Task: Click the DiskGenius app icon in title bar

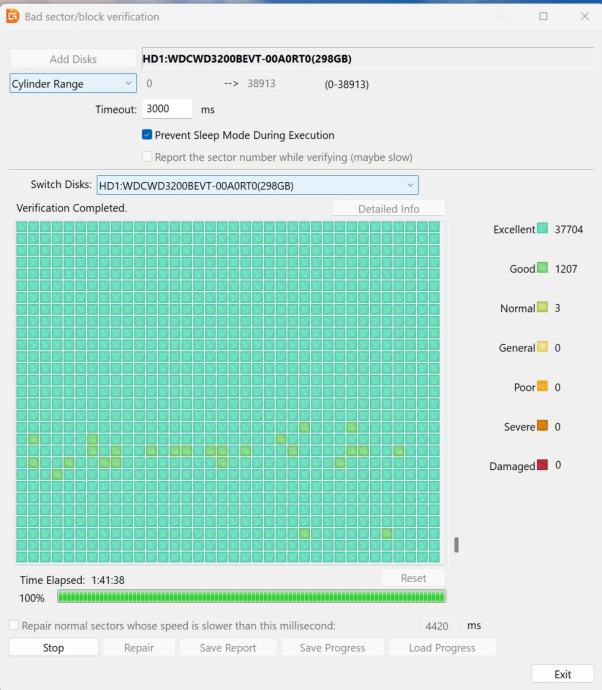Action: 13,17
